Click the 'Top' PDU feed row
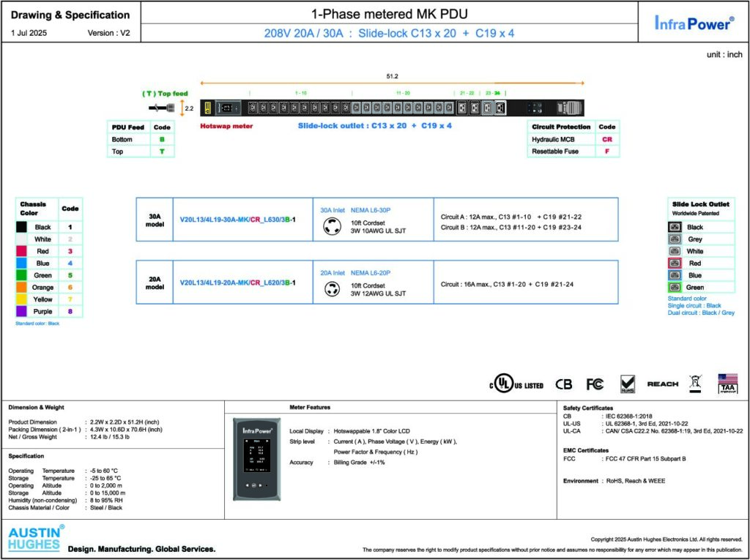 coord(141,151)
